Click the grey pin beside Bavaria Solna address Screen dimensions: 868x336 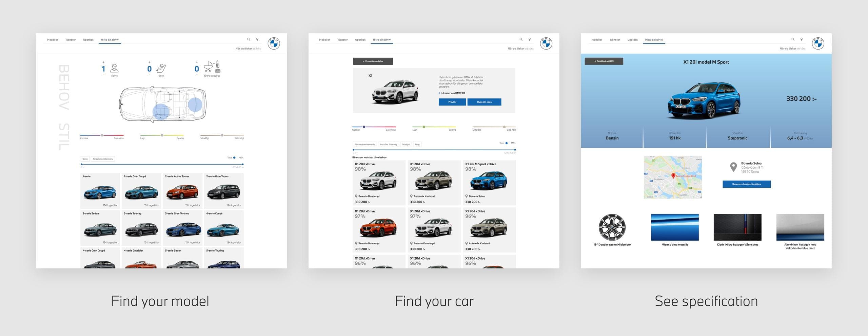click(x=733, y=167)
